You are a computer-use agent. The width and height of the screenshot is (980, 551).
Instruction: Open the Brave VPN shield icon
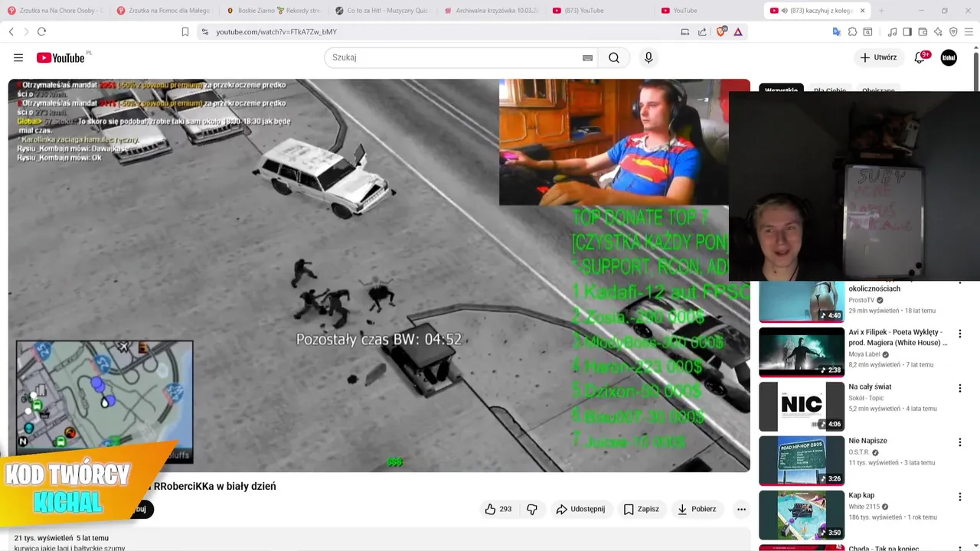[953, 31]
